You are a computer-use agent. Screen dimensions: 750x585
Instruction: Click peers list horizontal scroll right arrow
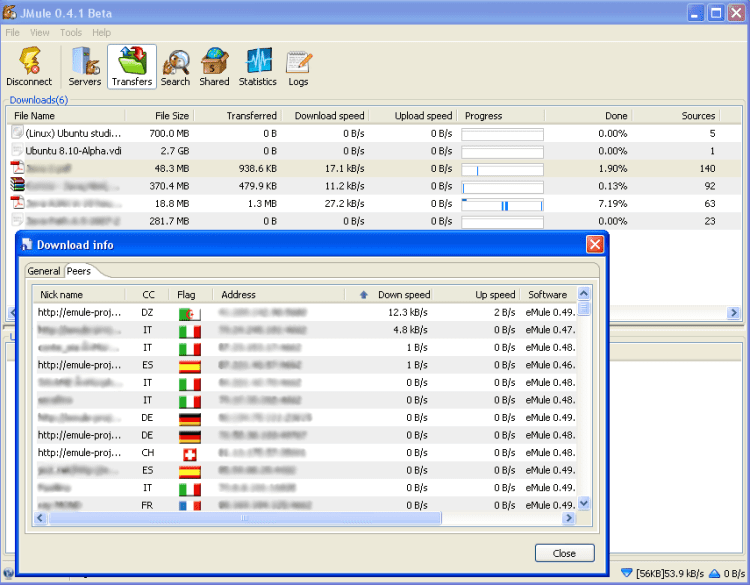(569, 518)
